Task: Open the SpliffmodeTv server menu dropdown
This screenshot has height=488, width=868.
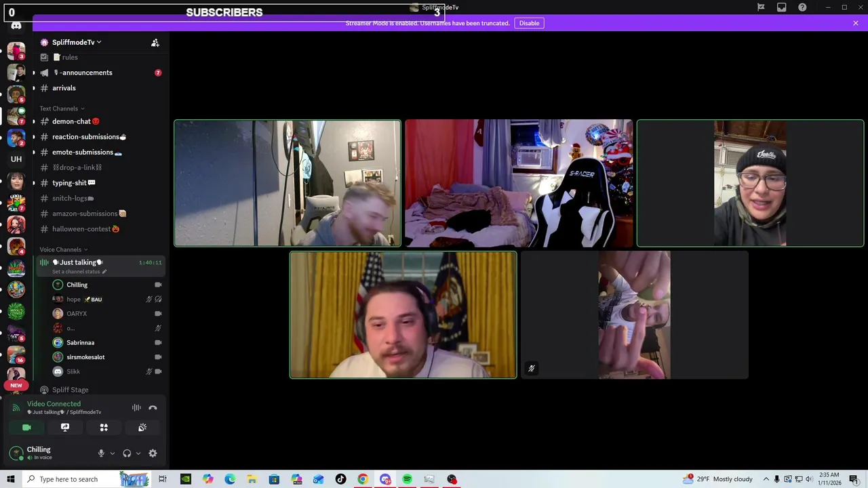Action: coord(77,42)
